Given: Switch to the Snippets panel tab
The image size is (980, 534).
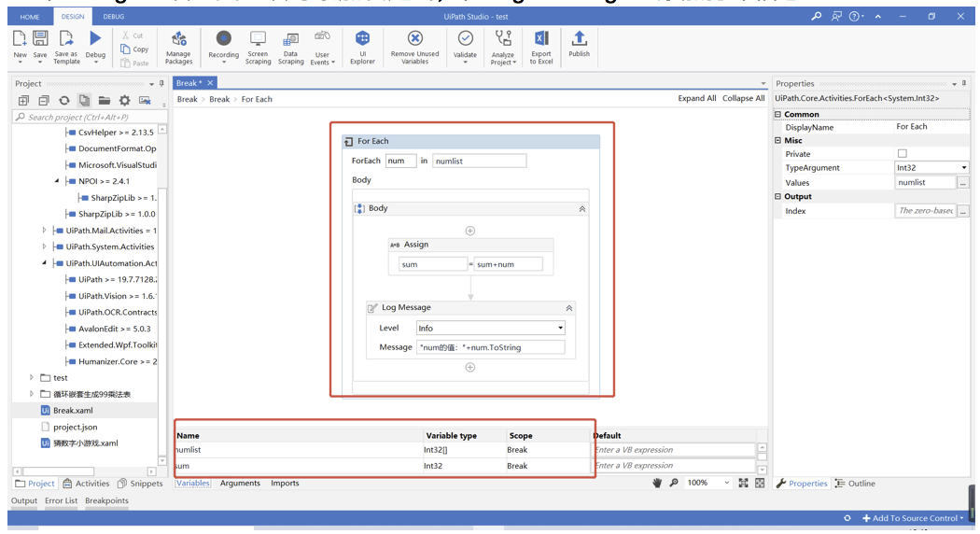Looking at the screenshot, I should [140, 484].
